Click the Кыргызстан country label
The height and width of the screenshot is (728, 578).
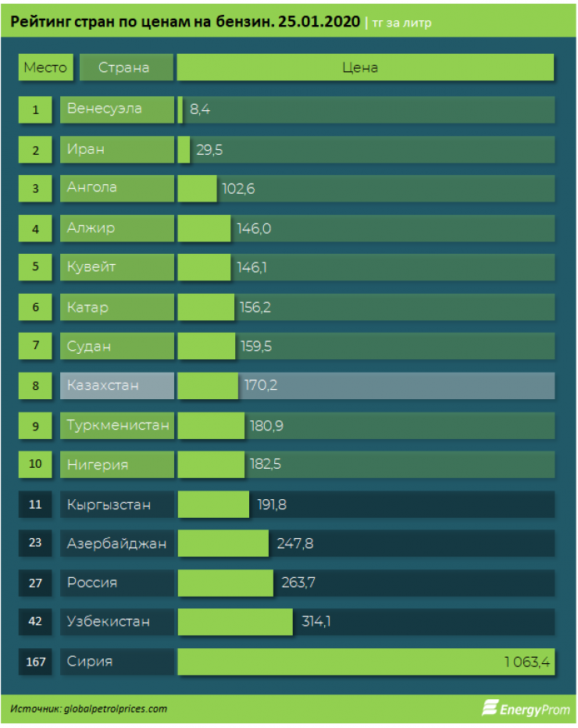117,505
